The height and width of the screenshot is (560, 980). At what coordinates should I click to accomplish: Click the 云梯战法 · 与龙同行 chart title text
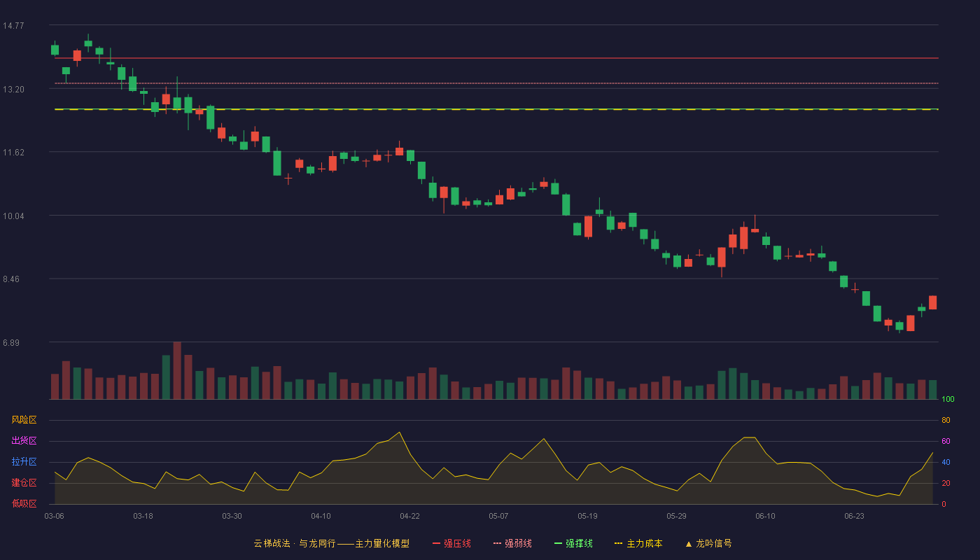[294, 543]
